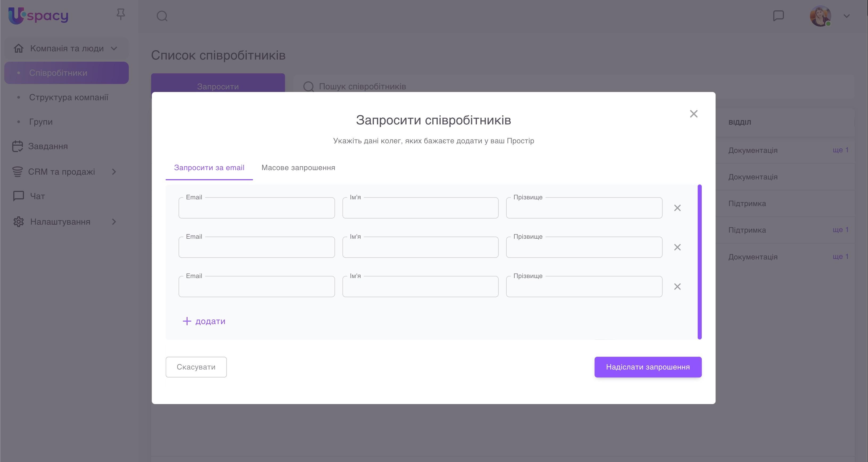Screen dimensions: 868x462
Task: Remove the third invite row with X
Action: (x=677, y=287)
